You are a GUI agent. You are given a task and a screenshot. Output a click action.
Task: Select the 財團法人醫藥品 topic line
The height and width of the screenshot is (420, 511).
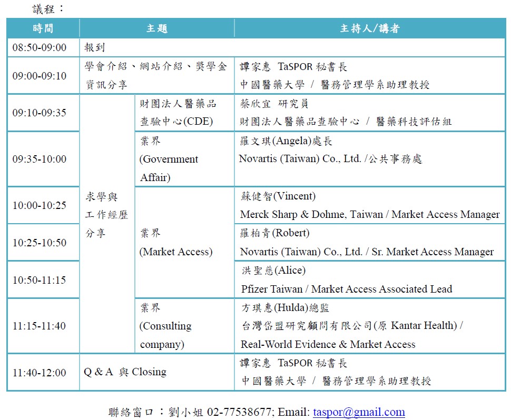pyautogui.click(x=178, y=104)
